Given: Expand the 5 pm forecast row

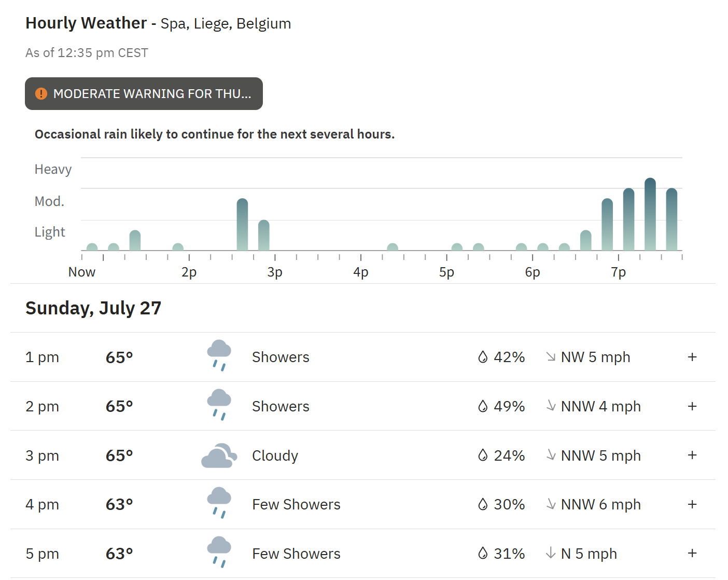Looking at the screenshot, I should click(x=692, y=553).
